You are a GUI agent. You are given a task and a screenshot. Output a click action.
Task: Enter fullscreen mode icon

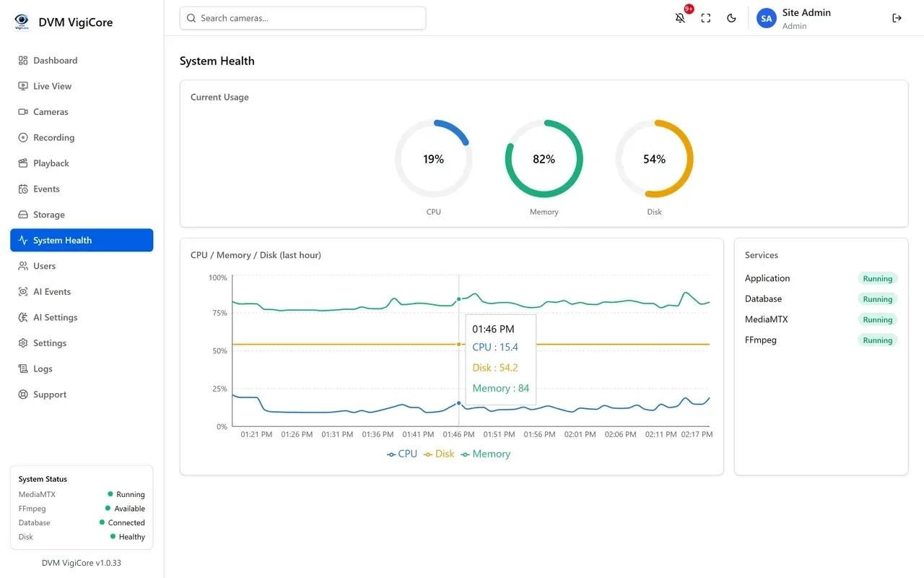[706, 18]
